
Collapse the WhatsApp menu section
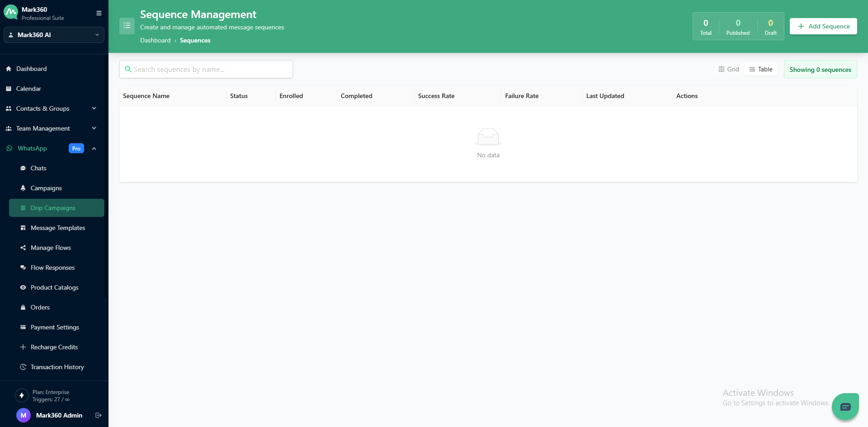pyautogui.click(x=94, y=148)
